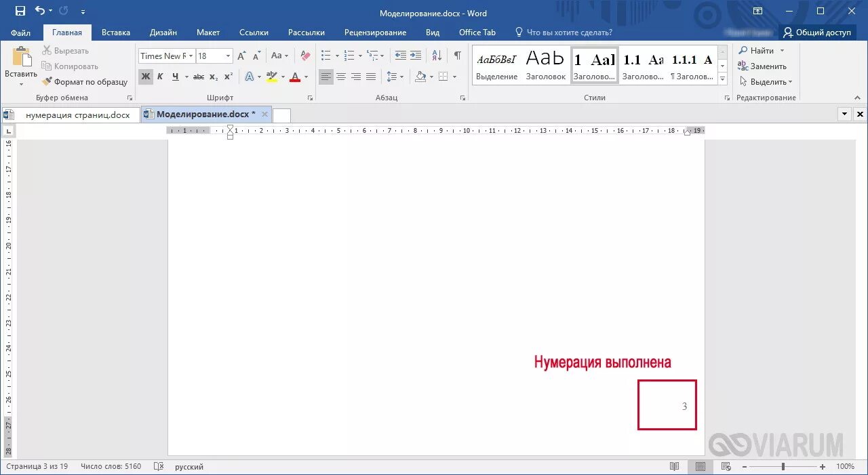Toggle superscript formatting
The height and width of the screenshot is (475, 868).
click(x=229, y=77)
